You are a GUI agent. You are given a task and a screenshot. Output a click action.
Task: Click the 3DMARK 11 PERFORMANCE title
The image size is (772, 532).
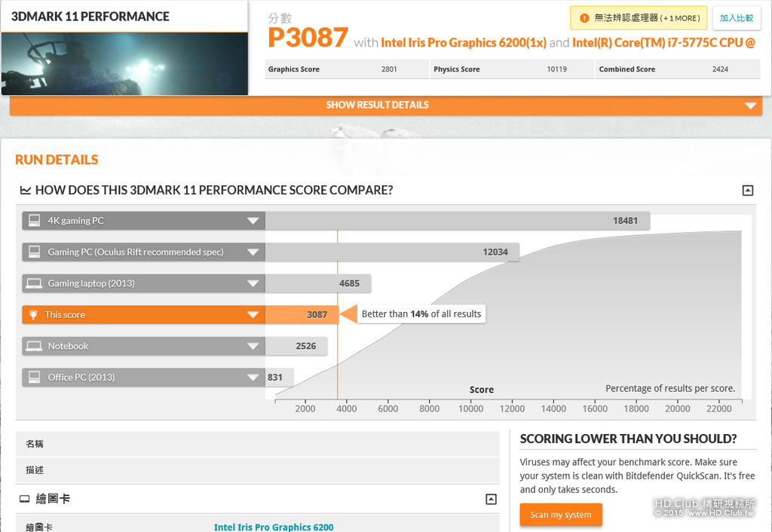90,17
